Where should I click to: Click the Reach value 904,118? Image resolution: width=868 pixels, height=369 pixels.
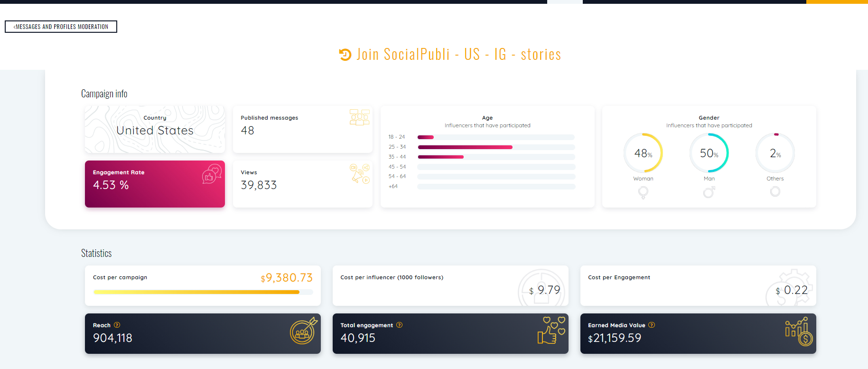click(x=112, y=338)
